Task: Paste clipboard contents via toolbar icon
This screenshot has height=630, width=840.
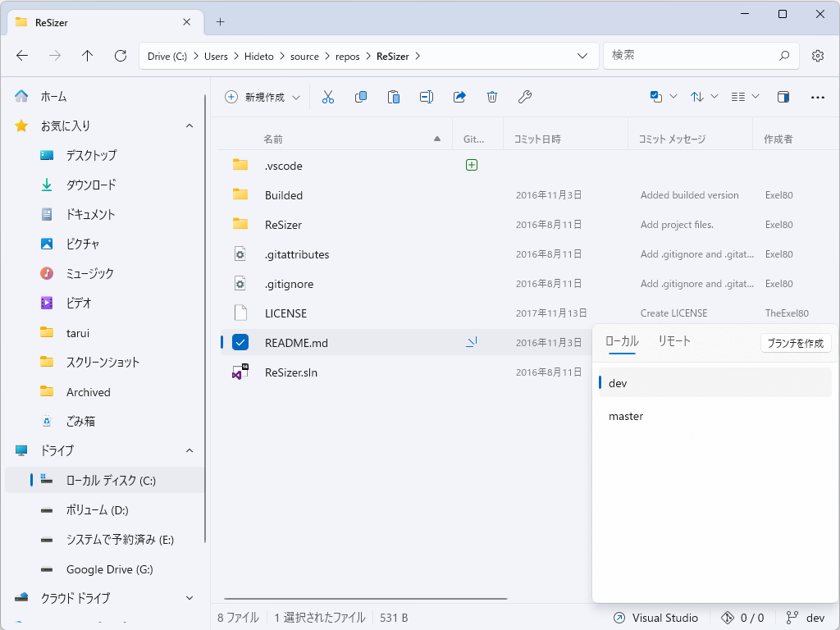Action: tap(394, 97)
